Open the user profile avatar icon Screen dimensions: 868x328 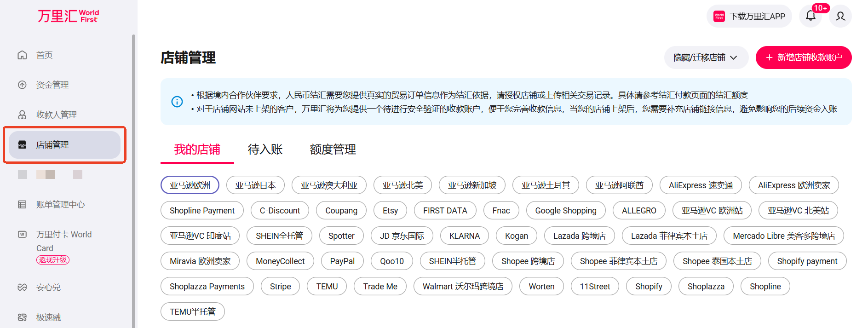840,16
